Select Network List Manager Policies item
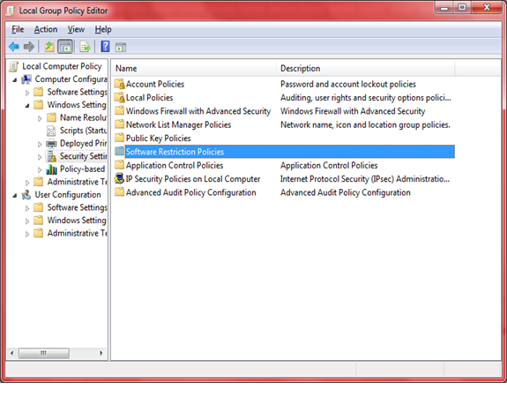This screenshot has width=507, height=420. [x=178, y=124]
